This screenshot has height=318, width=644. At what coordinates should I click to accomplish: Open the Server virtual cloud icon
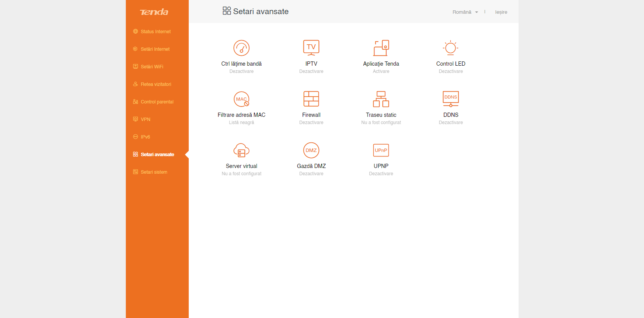(x=241, y=150)
